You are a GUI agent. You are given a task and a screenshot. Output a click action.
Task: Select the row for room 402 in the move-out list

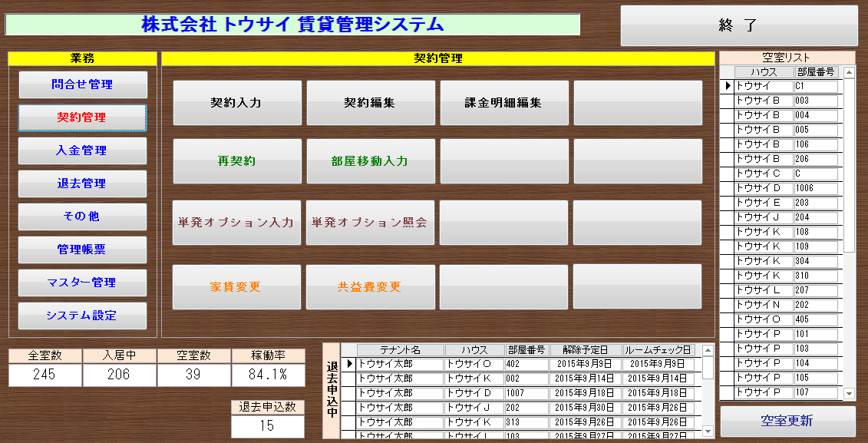click(526, 364)
